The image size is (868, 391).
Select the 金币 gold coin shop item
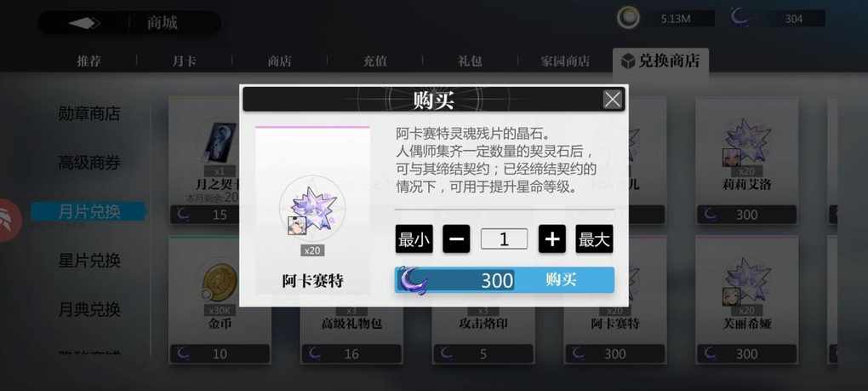[x=220, y=300]
